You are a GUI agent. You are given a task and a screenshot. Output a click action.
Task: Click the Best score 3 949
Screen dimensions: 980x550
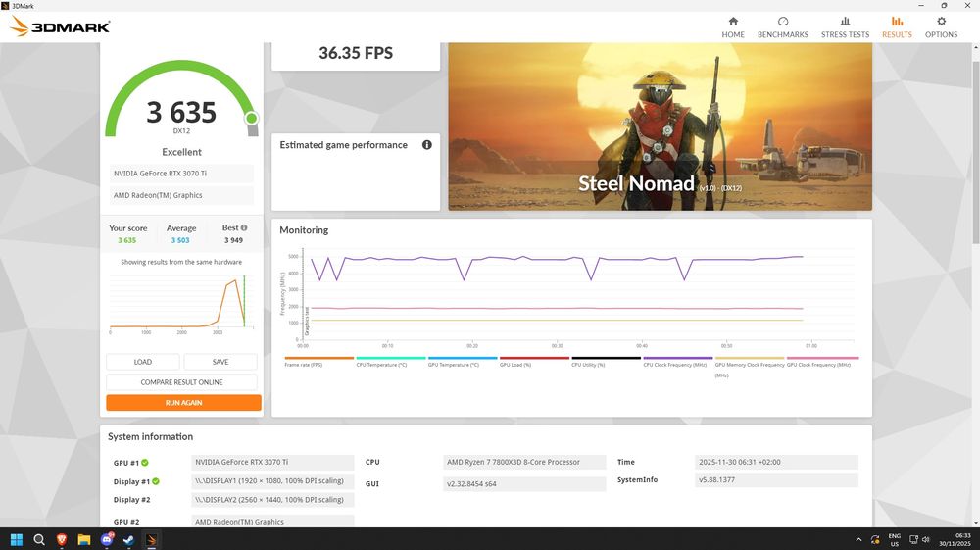tap(233, 240)
